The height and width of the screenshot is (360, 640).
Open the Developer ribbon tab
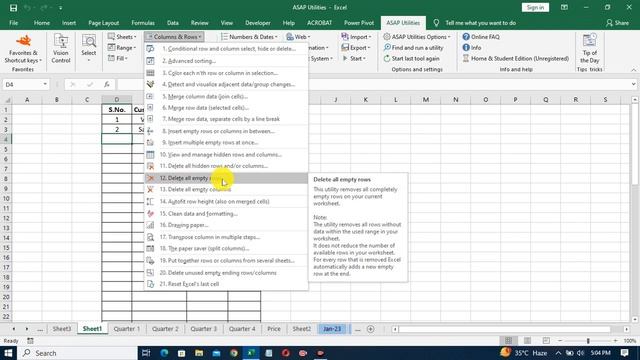tap(258, 23)
